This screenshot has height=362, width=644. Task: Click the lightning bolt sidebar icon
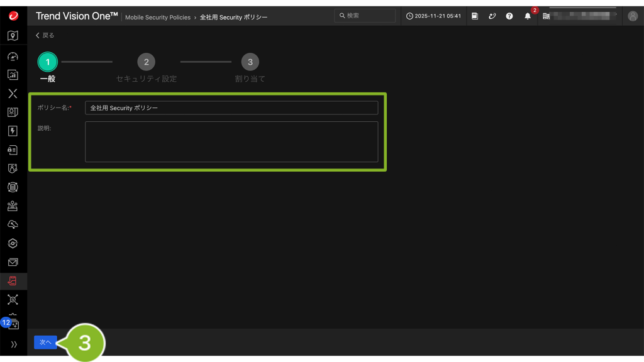(13, 131)
